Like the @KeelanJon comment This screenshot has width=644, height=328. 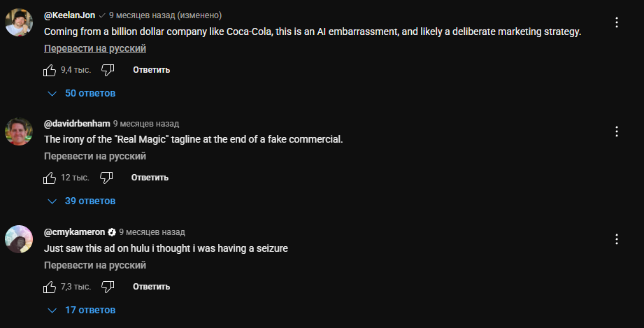tap(50, 70)
